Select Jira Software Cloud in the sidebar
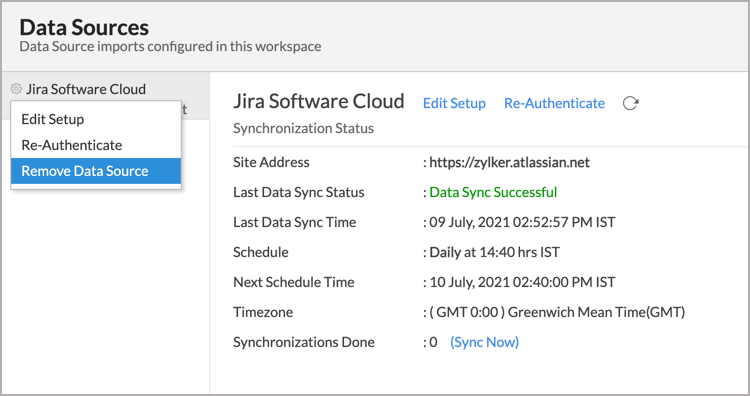The width and height of the screenshot is (750, 396). click(86, 89)
